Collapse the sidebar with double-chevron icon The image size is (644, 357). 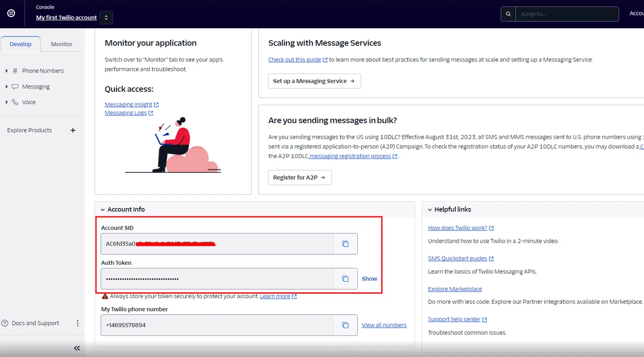tap(77, 348)
